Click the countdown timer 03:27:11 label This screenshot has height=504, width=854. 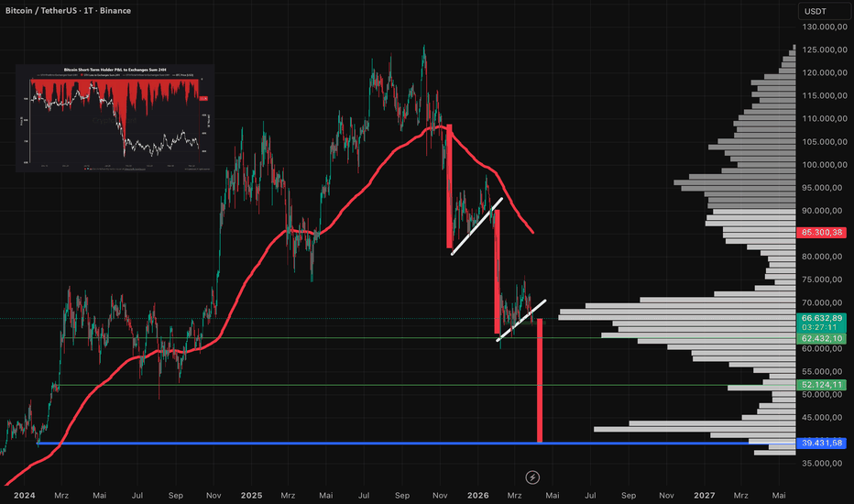[x=821, y=327]
